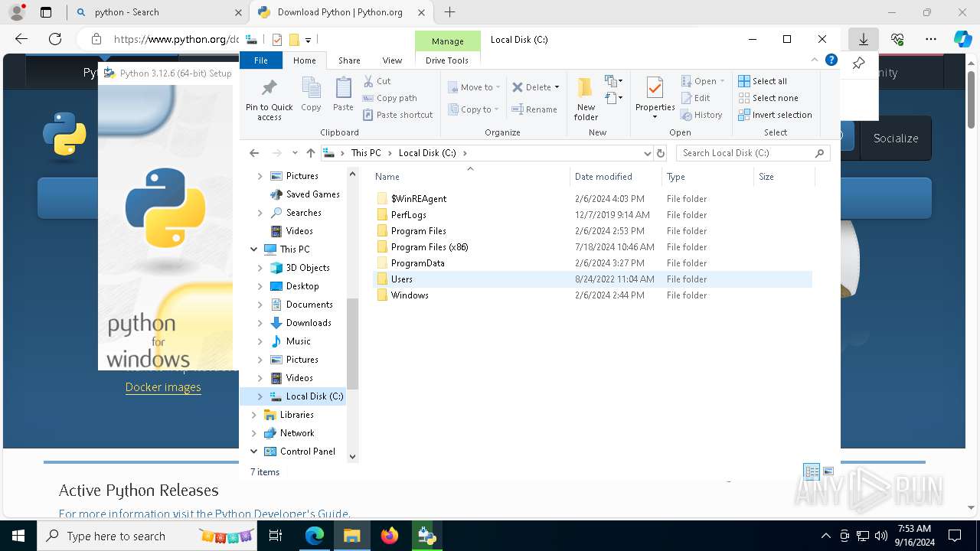Switch to details view in status bar
Screen dimensions: 980x551
(812, 472)
